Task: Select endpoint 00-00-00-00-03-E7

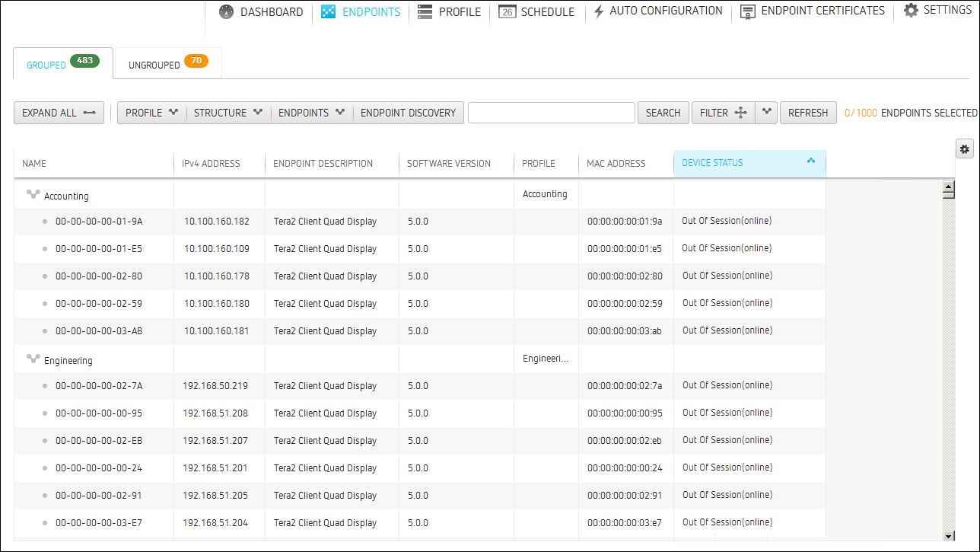Action: coord(99,523)
